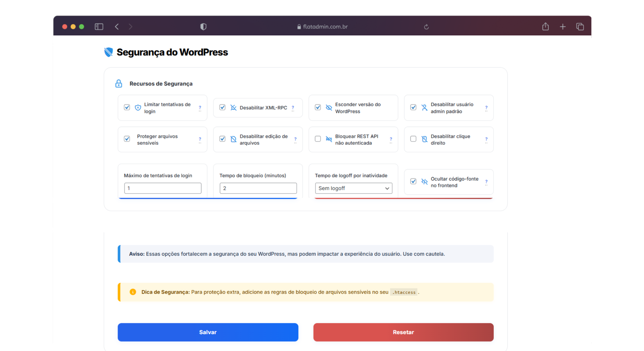Click the Recursos de Segurança section title
Screen dimensions: 644x351
click(161, 84)
